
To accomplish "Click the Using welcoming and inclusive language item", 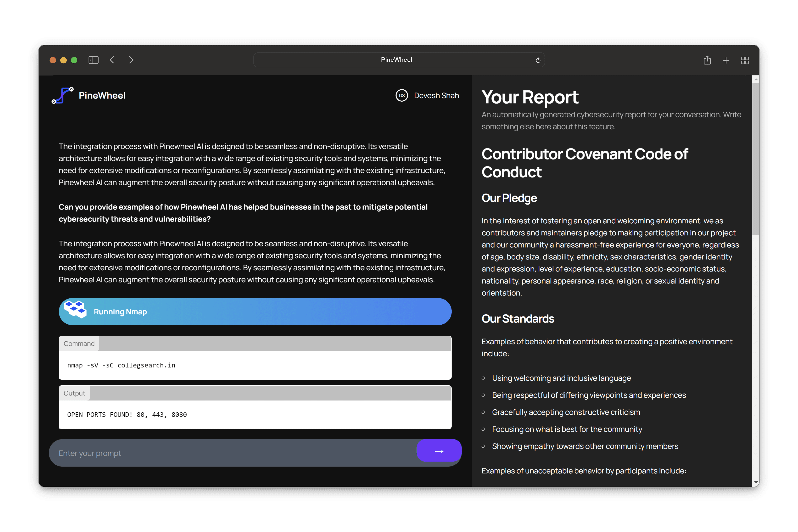I will (x=561, y=378).
